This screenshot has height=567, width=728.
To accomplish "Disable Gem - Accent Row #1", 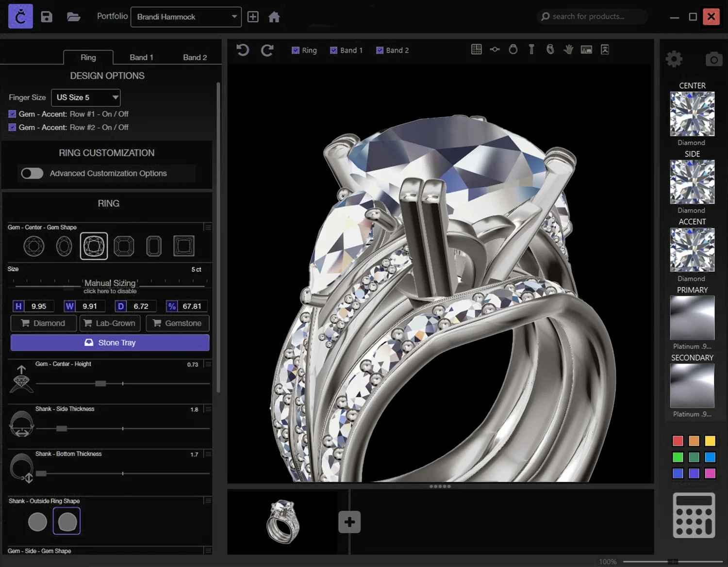I will click(12, 113).
